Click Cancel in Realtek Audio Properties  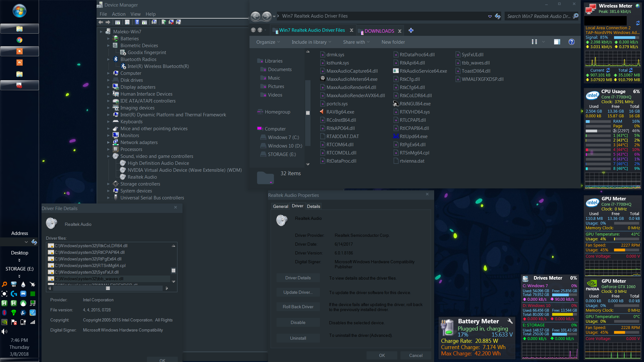(416, 356)
